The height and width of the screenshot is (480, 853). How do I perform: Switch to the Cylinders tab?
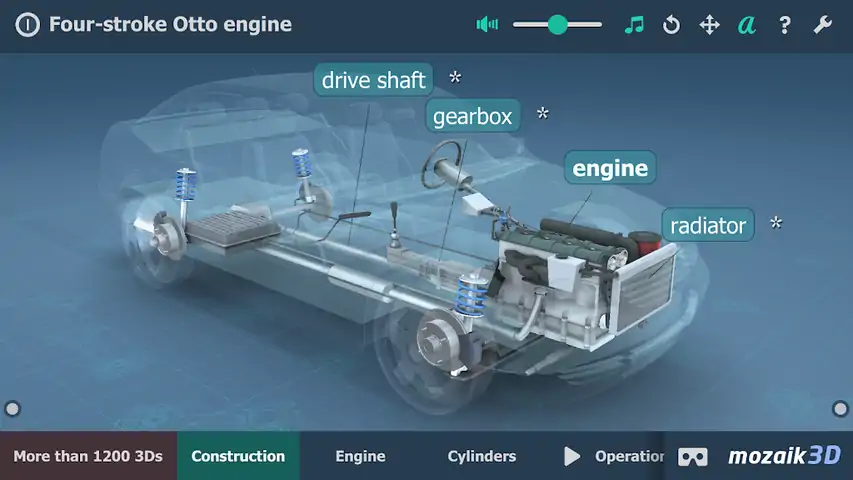coord(482,456)
